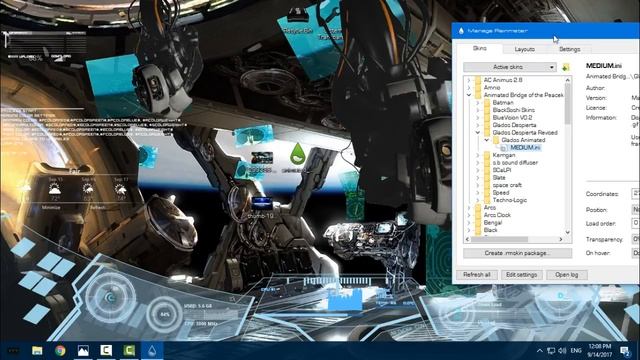Open Google Chrome from the taskbar

tap(60, 351)
